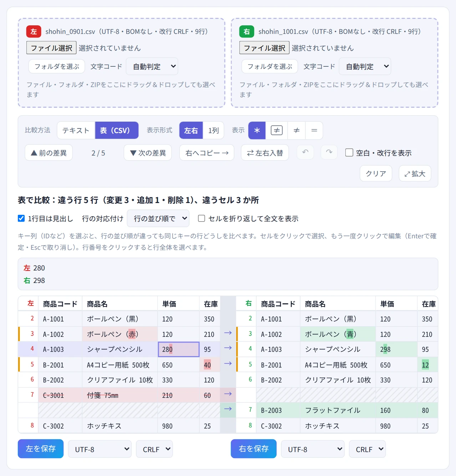Screen dimensions: 456x476
Task: Click right フォルダを選ぶ button
Action: click(x=270, y=66)
